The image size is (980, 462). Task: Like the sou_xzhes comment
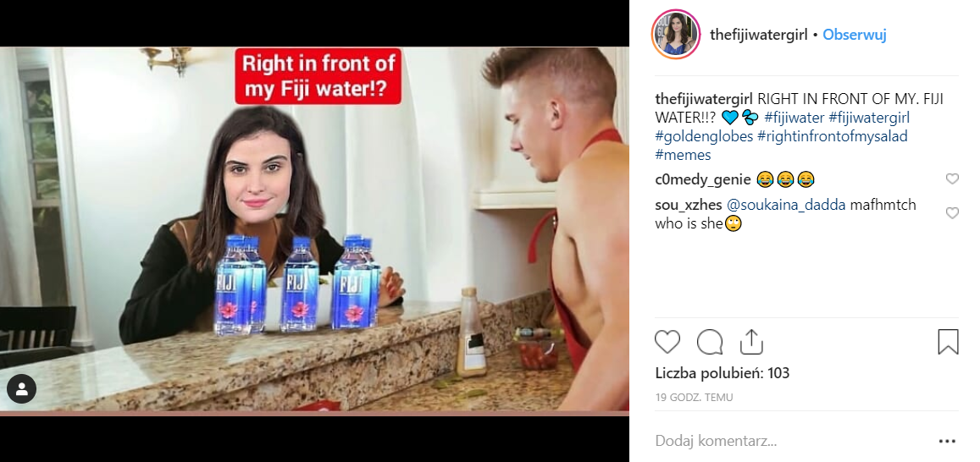952,213
